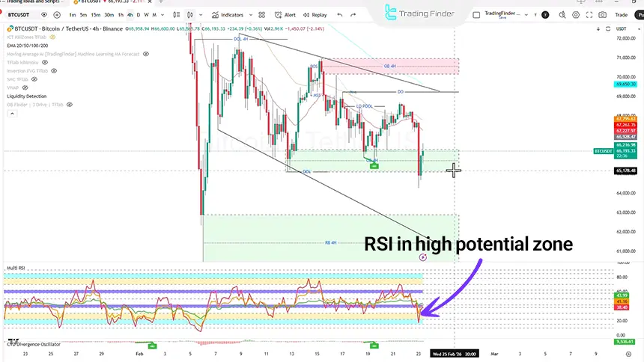Screen dimensions: 644x362
Task: Open the USDT currency dropdown
Action: point(628,28)
